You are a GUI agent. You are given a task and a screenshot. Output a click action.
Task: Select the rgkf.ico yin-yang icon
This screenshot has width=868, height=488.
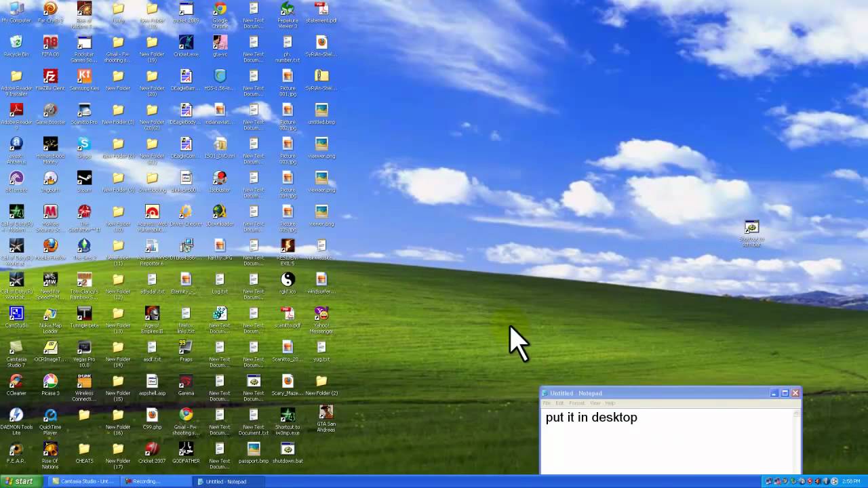(288, 284)
